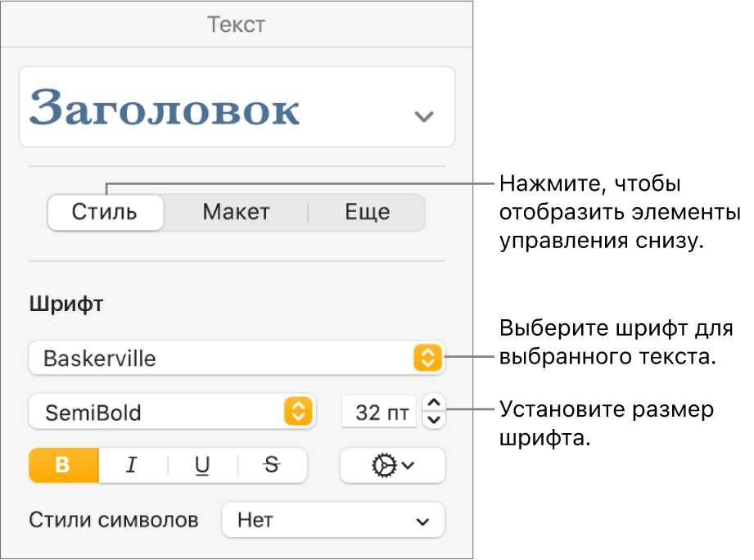The width and height of the screenshot is (754, 560).
Task: Select the Стиль tab
Action: click(x=105, y=213)
